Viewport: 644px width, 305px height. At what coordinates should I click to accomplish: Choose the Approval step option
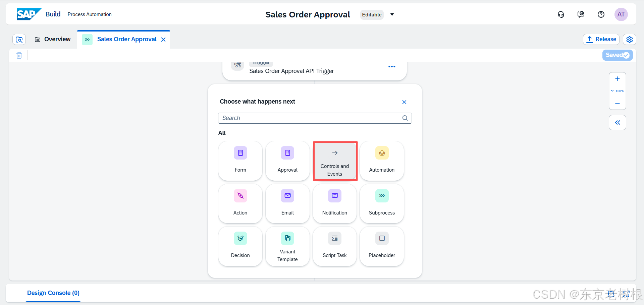pos(287,161)
